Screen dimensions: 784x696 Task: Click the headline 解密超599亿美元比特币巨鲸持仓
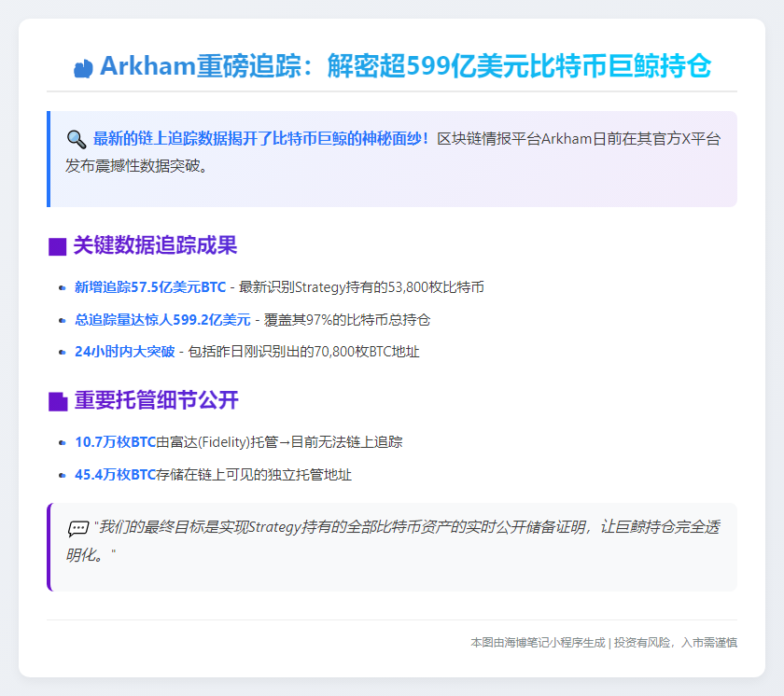pos(519,66)
